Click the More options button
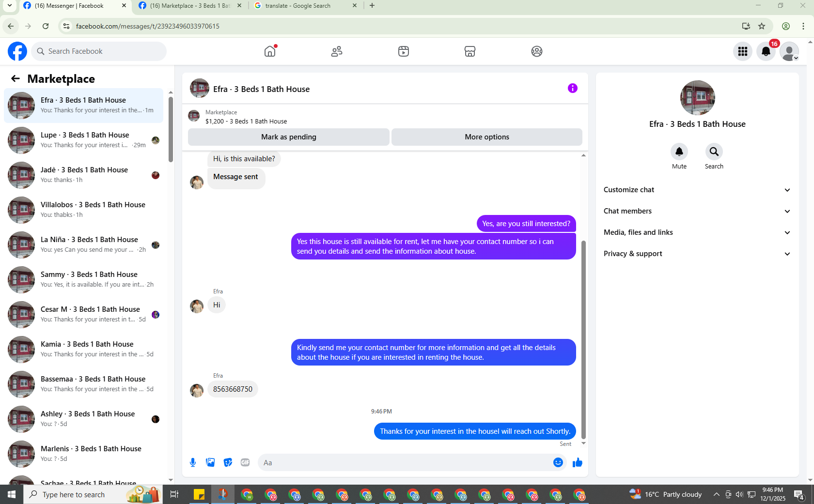The width and height of the screenshot is (814, 504). point(487,137)
